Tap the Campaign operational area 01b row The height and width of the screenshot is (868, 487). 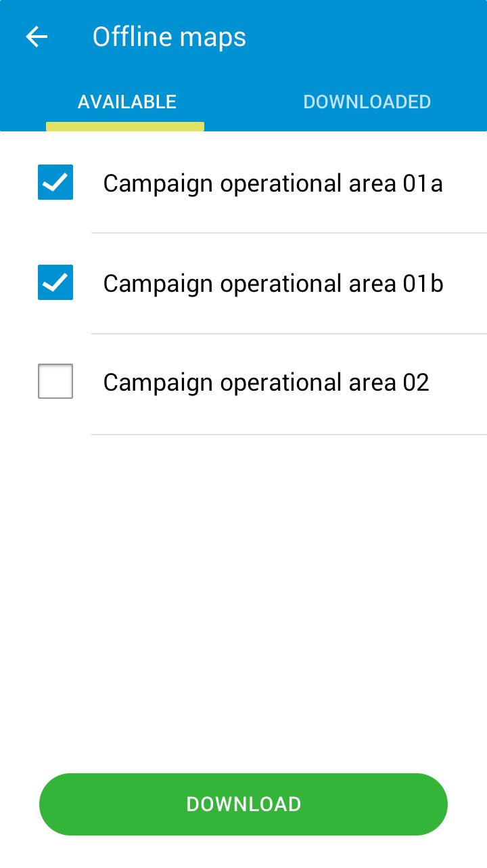pos(273,282)
